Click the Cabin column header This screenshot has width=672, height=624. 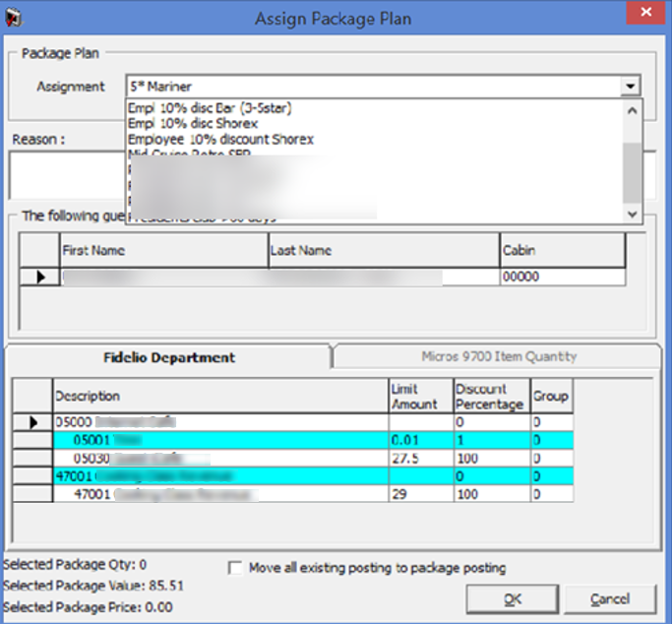pos(562,250)
